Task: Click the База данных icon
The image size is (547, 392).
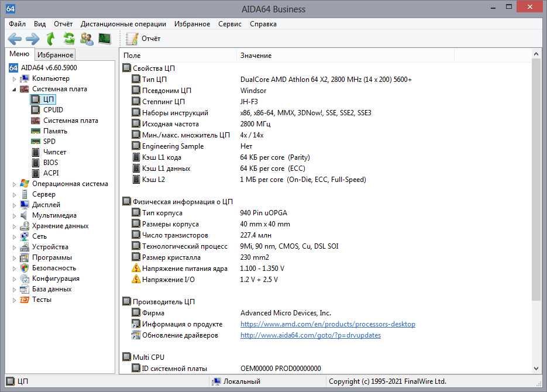Action: (24, 289)
